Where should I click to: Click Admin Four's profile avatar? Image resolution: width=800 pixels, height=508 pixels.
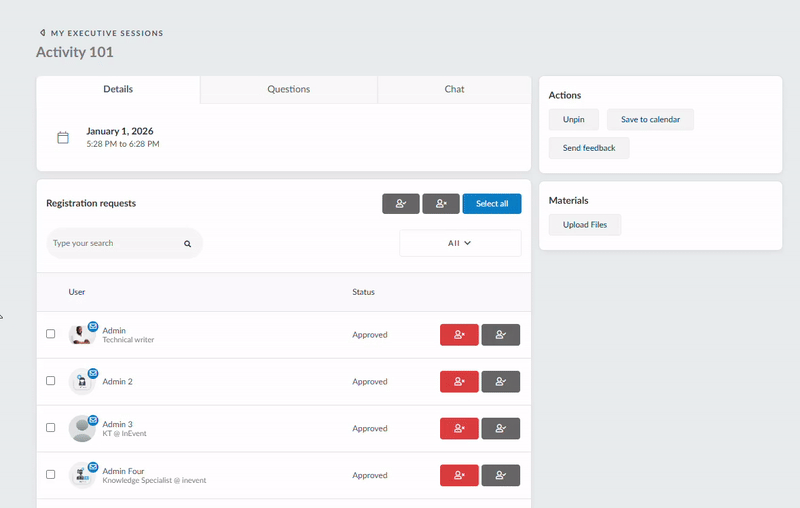tap(82, 475)
